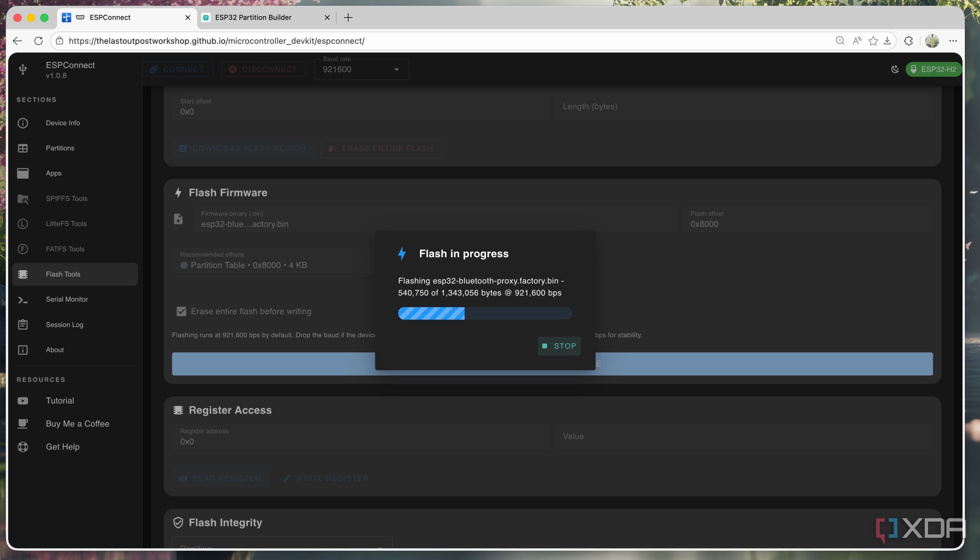Open browser settings and more menu
Viewport: 980px width, 560px height.
[x=953, y=41]
